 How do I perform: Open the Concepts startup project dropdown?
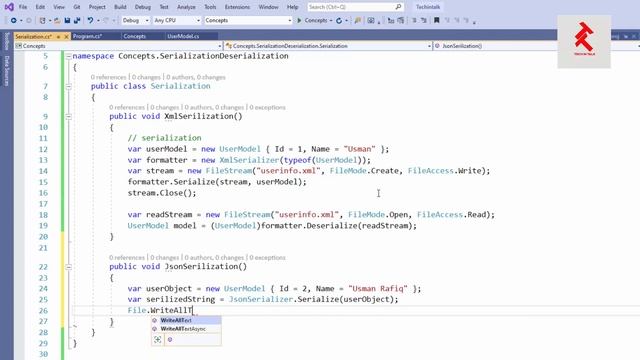248,20
